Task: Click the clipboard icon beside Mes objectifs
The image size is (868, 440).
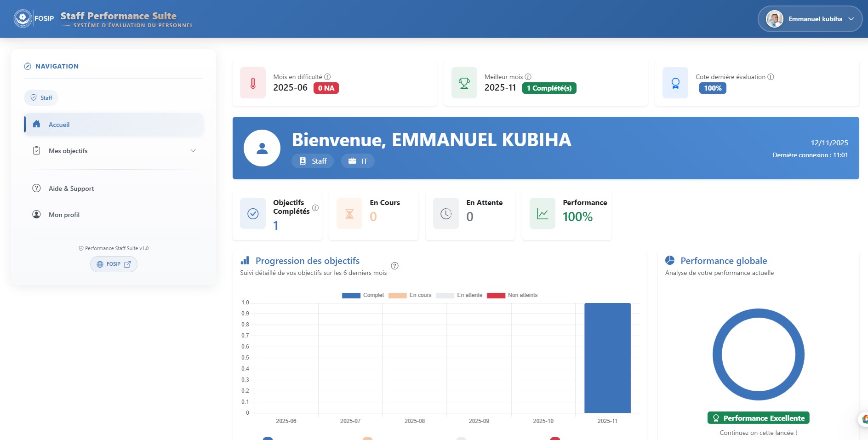Action: (36, 150)
